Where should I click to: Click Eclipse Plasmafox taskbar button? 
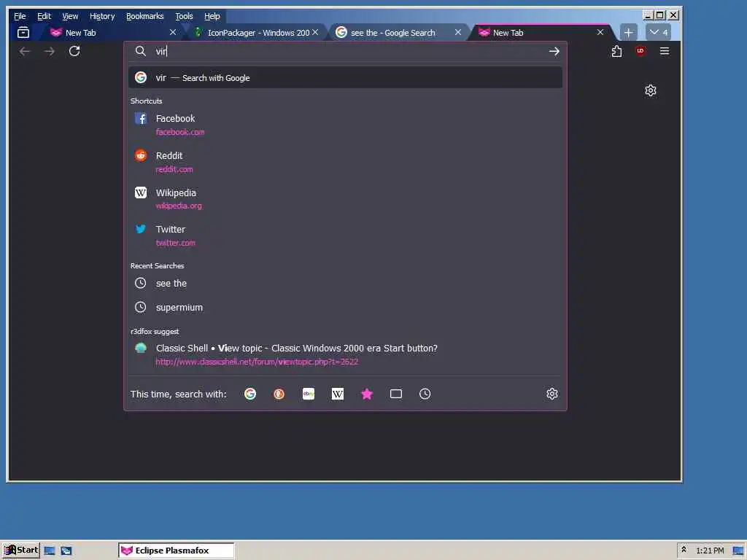tap(177, 551)
